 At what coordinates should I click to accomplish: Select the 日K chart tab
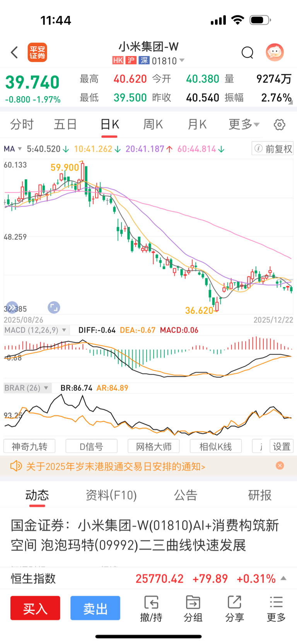pos(109,125)
